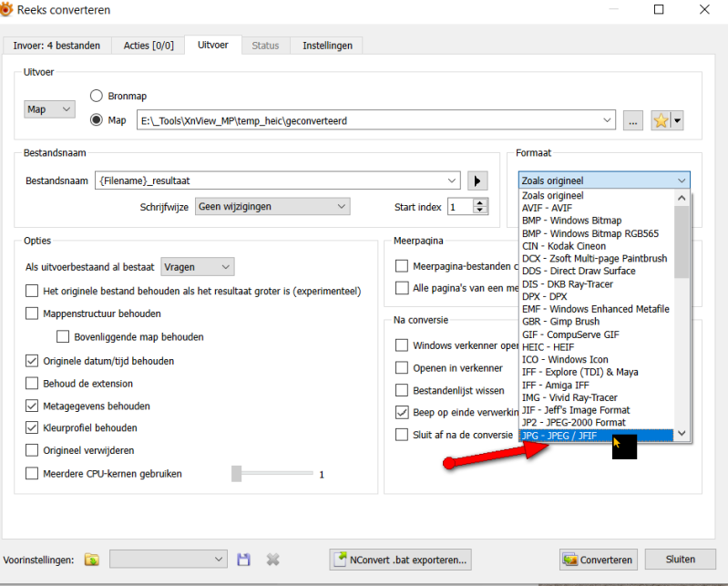Click the favorites star icon
Viewport: 728px width, 586px height.
point(661,120)
